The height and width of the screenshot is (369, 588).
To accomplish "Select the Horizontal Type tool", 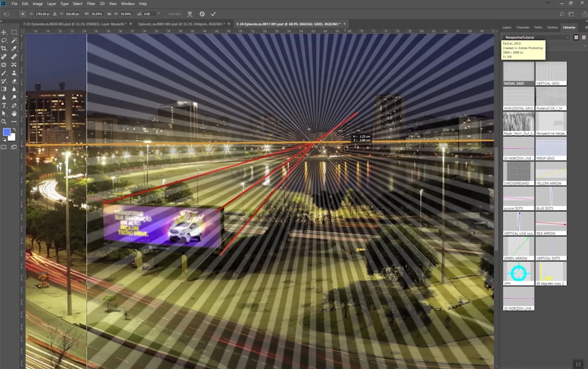I will (x=4, y=106).
